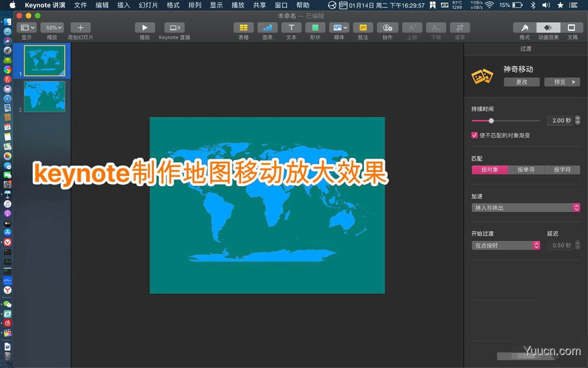
Task: Open the View (显示) dropdown
Action: [26, 28]
